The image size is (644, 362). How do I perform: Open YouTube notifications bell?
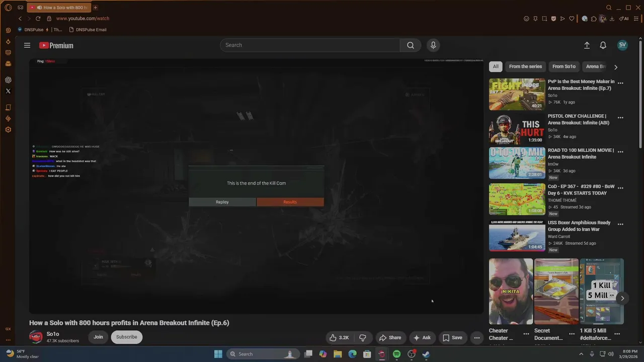[603, 45]
